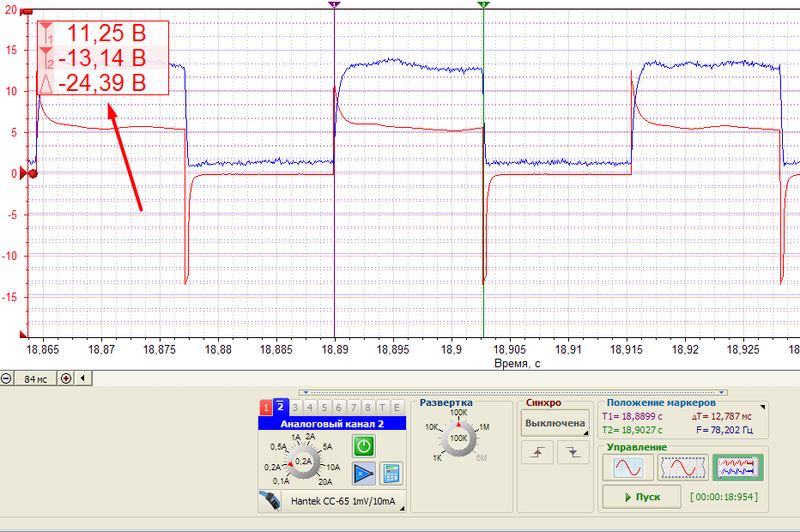Image resolution: width=800 pixels, height=532 pixels.
Task: Switch to channel tab 2
Action: pos(281,407)
